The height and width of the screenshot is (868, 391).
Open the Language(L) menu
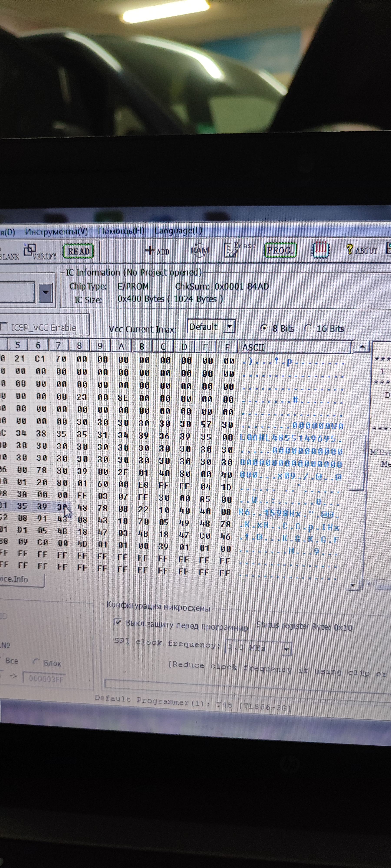pyautogui.click(x=178, y=231)
